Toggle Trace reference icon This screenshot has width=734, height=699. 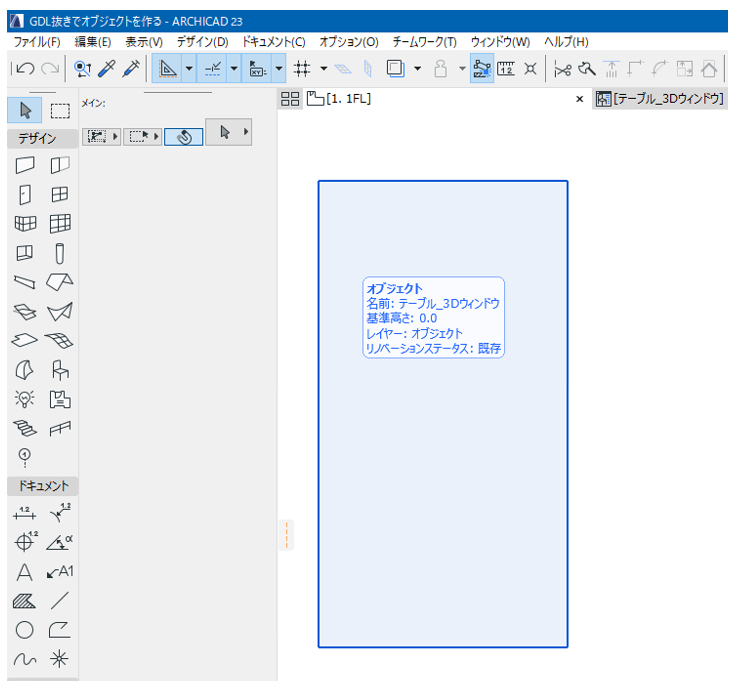click(x=396, y=69)
